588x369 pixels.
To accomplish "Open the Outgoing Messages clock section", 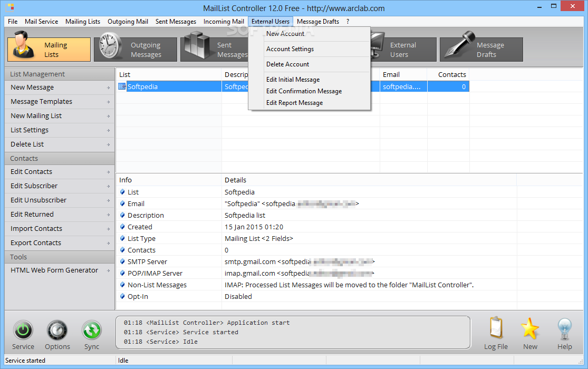I will click(x=136, y=50).
